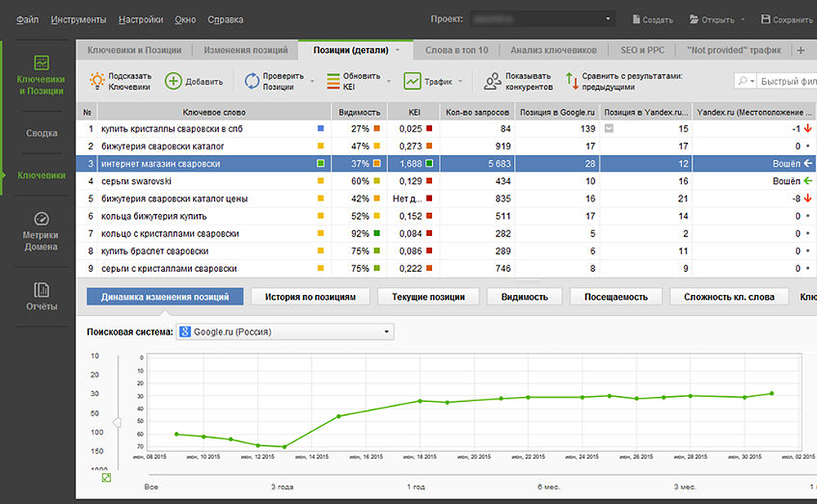
Task: Open the Поисковая система Google.ru dropdown
Action: click(x=386, y=332)
